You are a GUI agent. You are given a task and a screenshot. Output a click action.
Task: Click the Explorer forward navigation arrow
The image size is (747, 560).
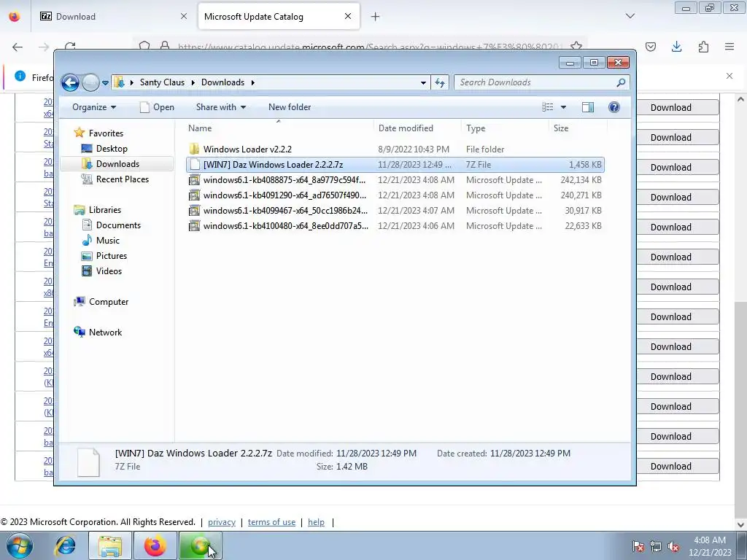point(90,82)
